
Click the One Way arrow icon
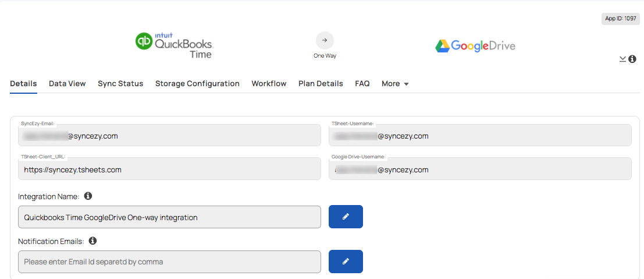coord(325,40)
